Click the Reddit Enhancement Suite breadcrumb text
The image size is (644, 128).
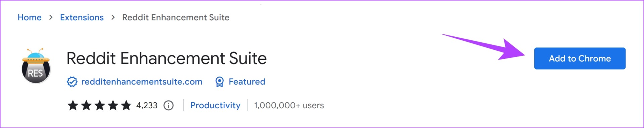click(x=176, y=17)
